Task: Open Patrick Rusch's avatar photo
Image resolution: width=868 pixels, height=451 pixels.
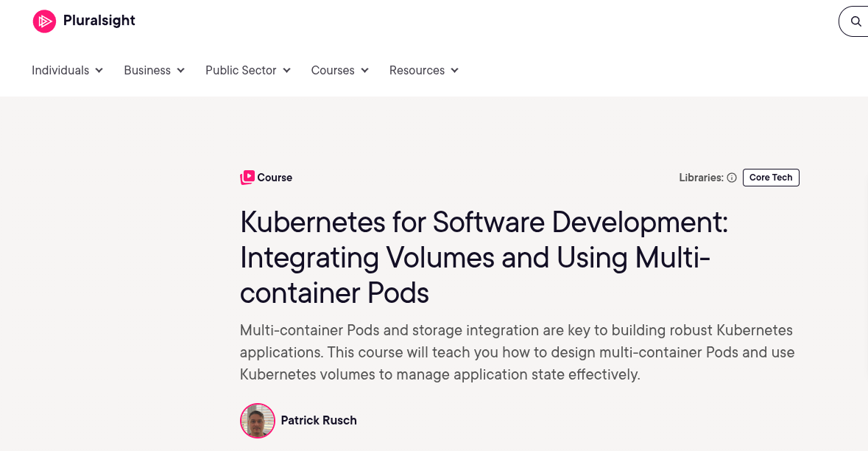Action: [258, 421]
